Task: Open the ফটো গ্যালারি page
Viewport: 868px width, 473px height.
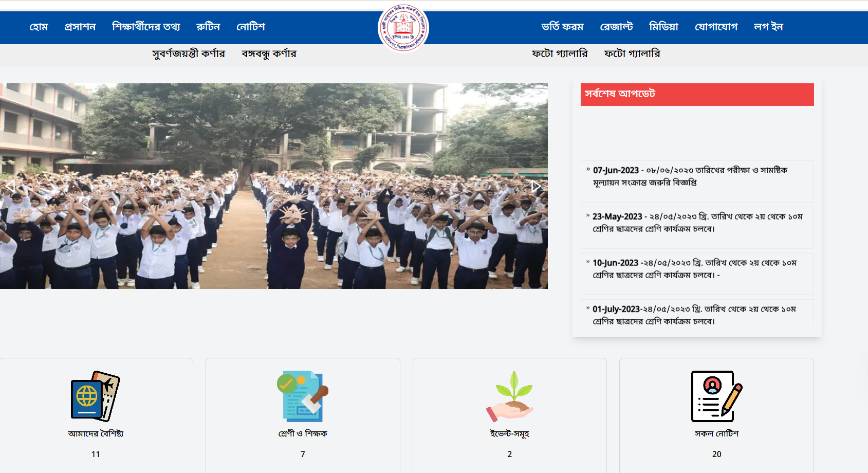Action: (x=559, y=53)
